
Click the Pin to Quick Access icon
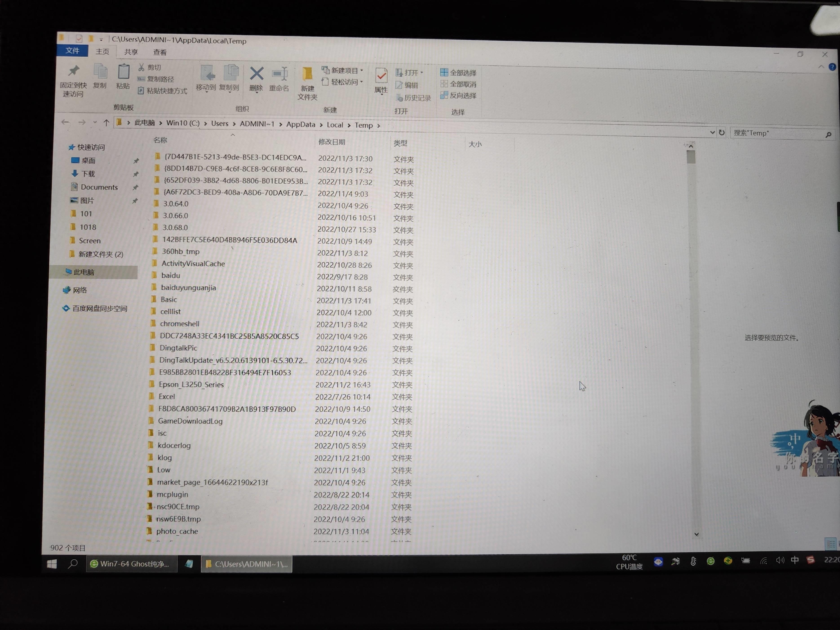point(74,71)
